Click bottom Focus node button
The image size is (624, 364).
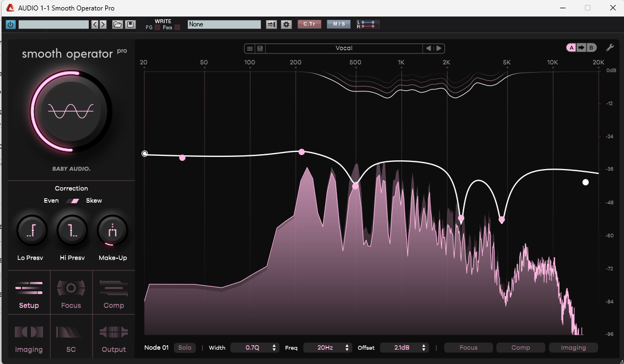click(469, 347)
